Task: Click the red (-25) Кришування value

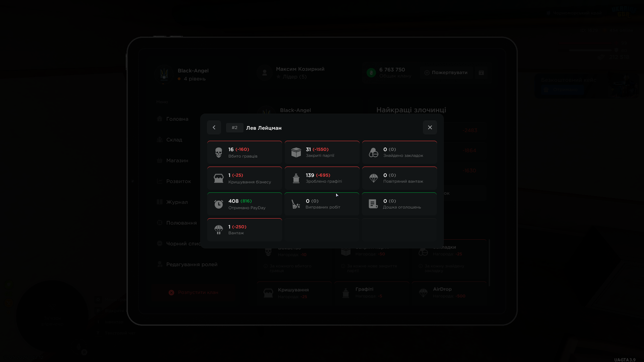Action: tap(237, 175)
